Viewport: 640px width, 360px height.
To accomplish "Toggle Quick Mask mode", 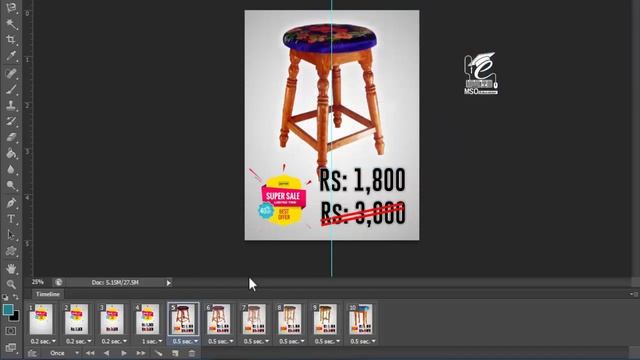I will click(x=11, y=331).
